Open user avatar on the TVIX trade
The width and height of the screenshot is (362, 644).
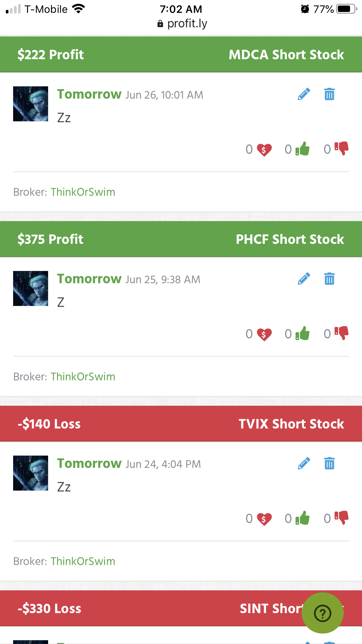[x=31, y=473]
